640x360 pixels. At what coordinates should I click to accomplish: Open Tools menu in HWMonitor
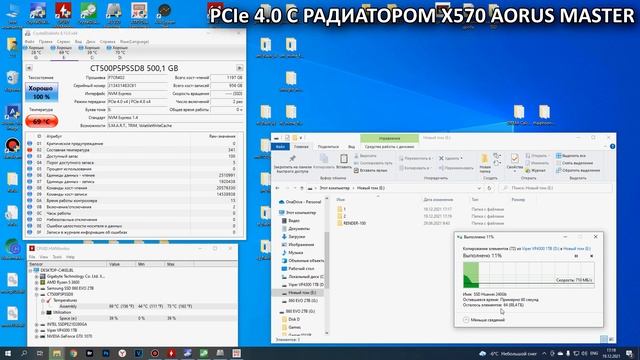coord(57,257)
